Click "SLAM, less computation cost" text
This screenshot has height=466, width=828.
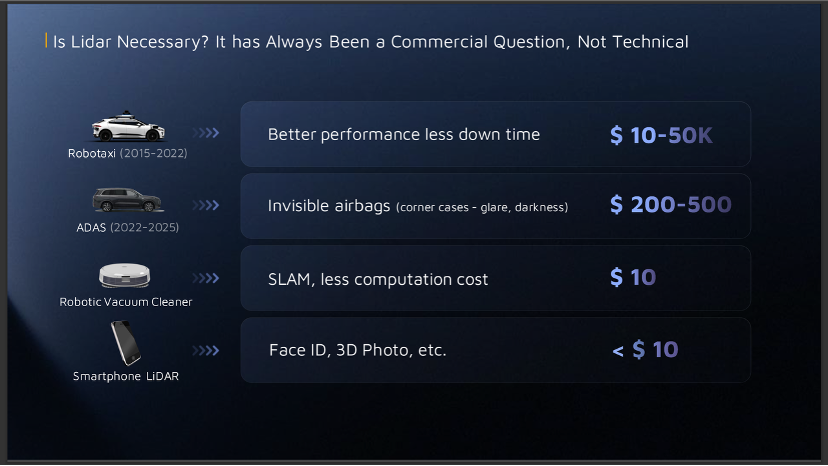click(378, 279)
